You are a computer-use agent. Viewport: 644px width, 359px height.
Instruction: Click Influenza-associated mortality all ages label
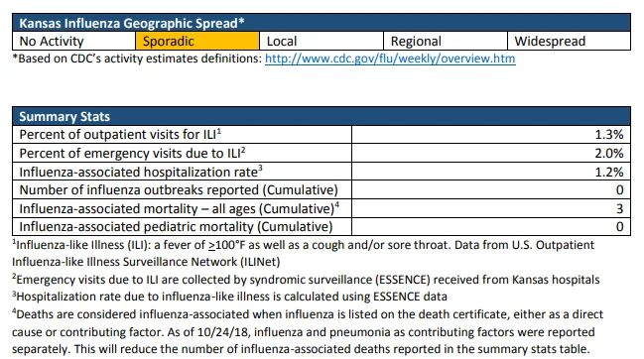179,208
